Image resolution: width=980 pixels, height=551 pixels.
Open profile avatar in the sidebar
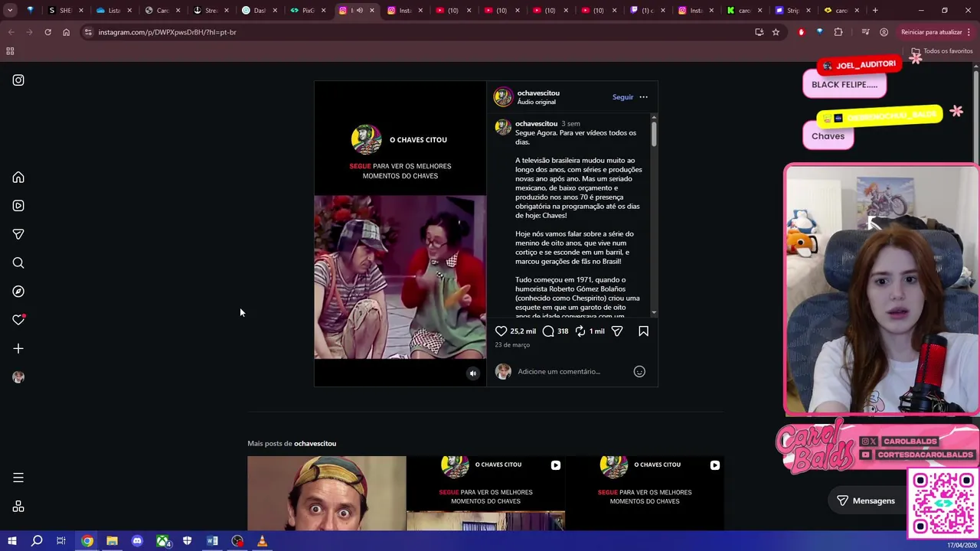18,377
